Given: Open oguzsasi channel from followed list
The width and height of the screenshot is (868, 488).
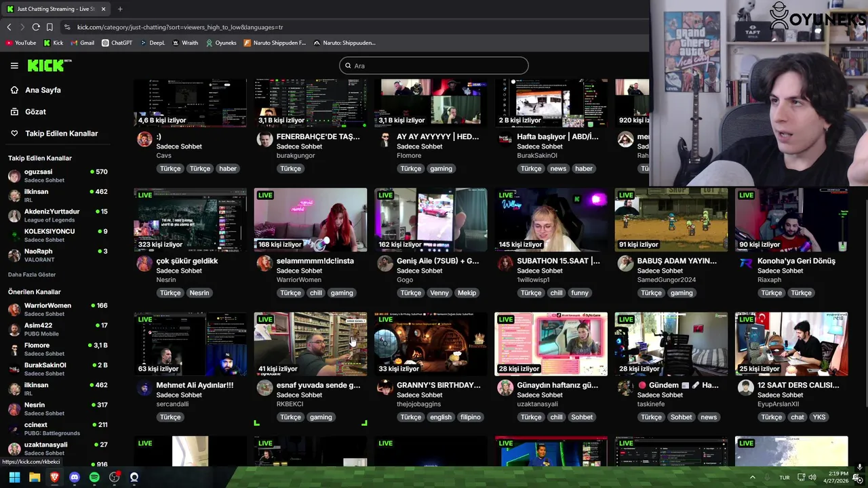Looking at the screenshot, I should coord(58,176).
